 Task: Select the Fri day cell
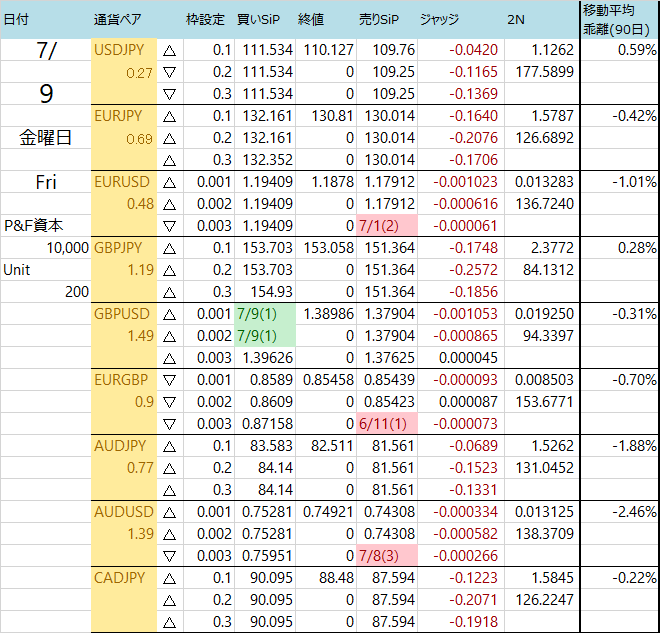[x=45, y=182]
